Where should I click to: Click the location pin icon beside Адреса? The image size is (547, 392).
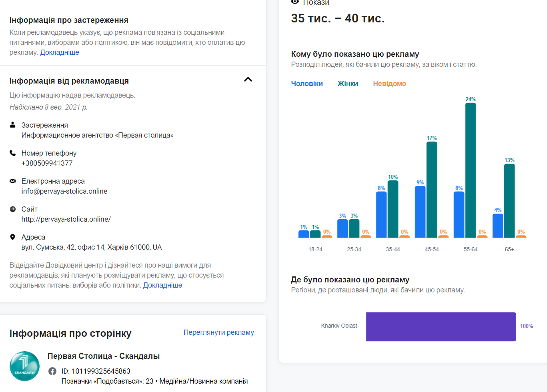point(13,237)
